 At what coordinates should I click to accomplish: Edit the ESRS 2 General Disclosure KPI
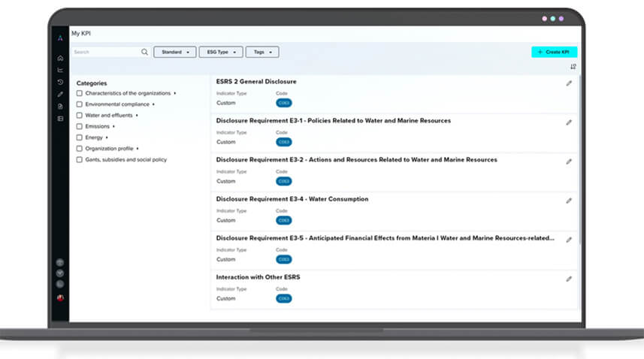pos(569,83)
